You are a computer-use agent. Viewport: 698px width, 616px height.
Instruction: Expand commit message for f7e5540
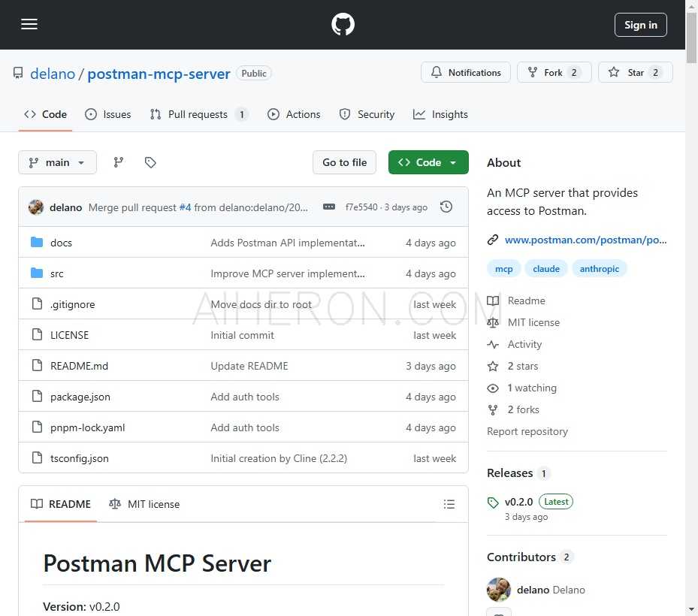pyautogui.click(x=329, y=207)
